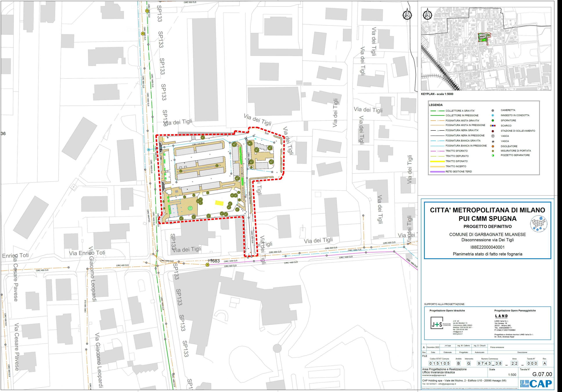Click the yellow Tratto Sifonato legend swatch
The height and width of the screenshot is (392, 562).
437,161
